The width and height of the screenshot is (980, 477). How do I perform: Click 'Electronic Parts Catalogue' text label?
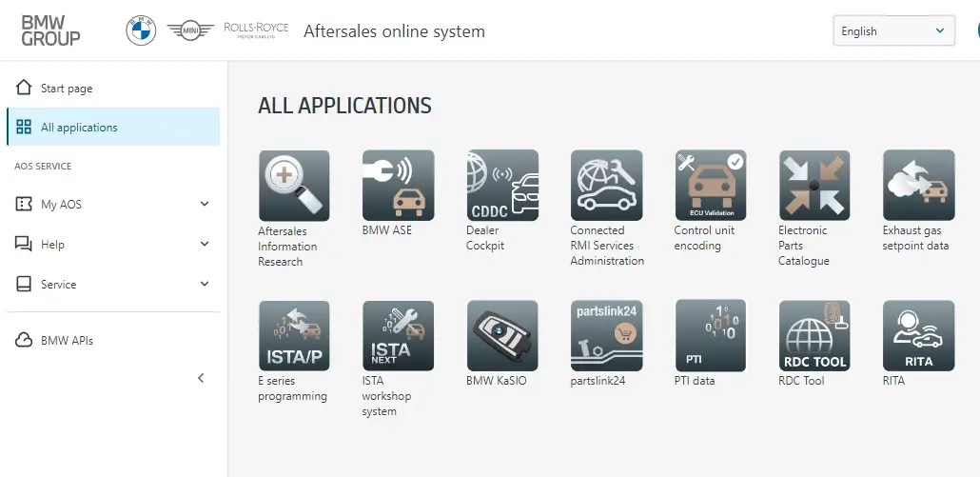pos(804,246)
